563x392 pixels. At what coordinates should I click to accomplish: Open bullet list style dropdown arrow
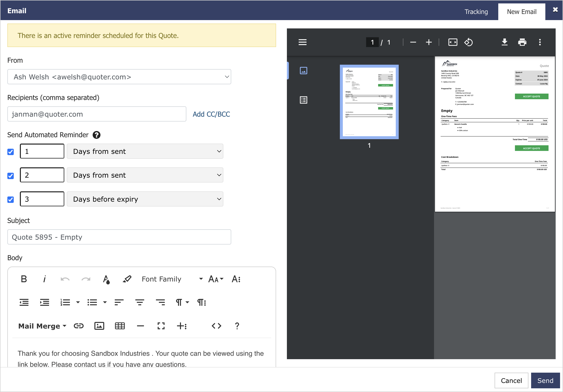point(105,302)
